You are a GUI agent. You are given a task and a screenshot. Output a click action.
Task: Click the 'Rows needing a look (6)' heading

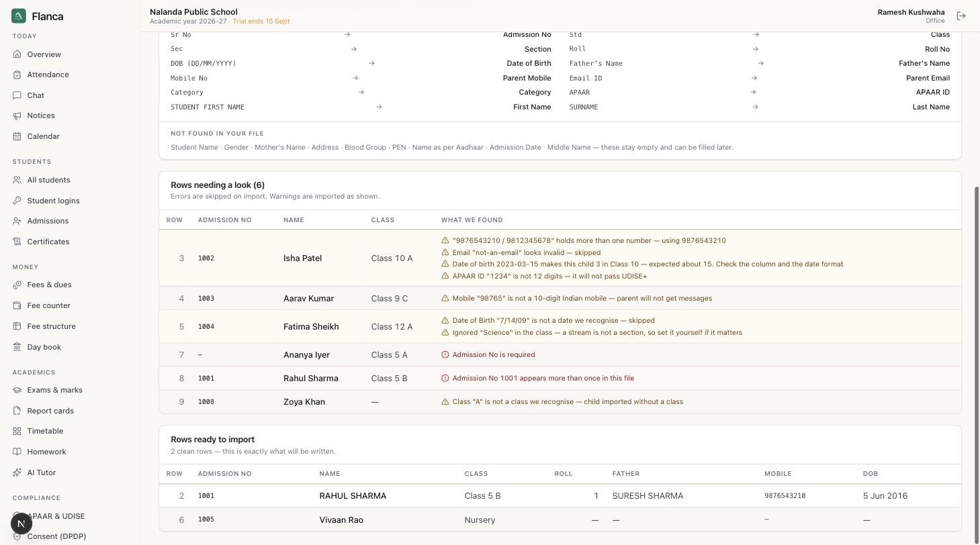(218, 185)
